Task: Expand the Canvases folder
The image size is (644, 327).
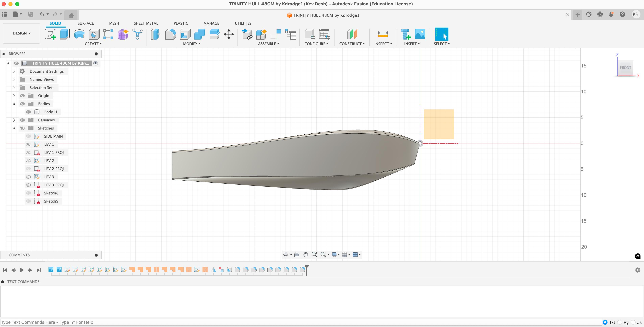Action: click(14, 120)
